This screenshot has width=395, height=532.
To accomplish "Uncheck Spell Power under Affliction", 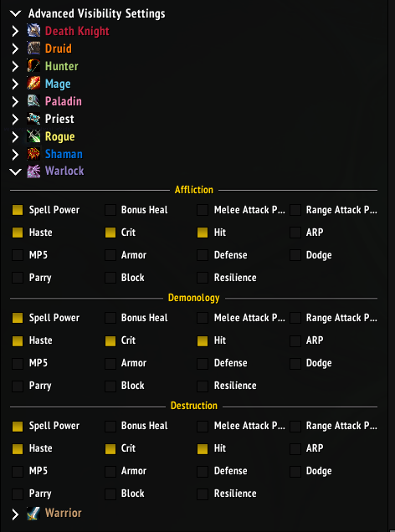I will point(18,210).
